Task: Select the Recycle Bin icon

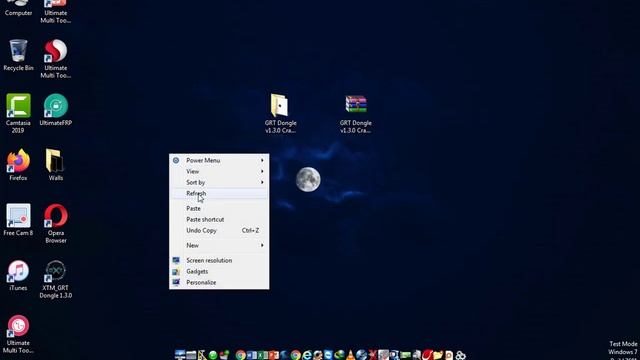Action: pos(18,56)
